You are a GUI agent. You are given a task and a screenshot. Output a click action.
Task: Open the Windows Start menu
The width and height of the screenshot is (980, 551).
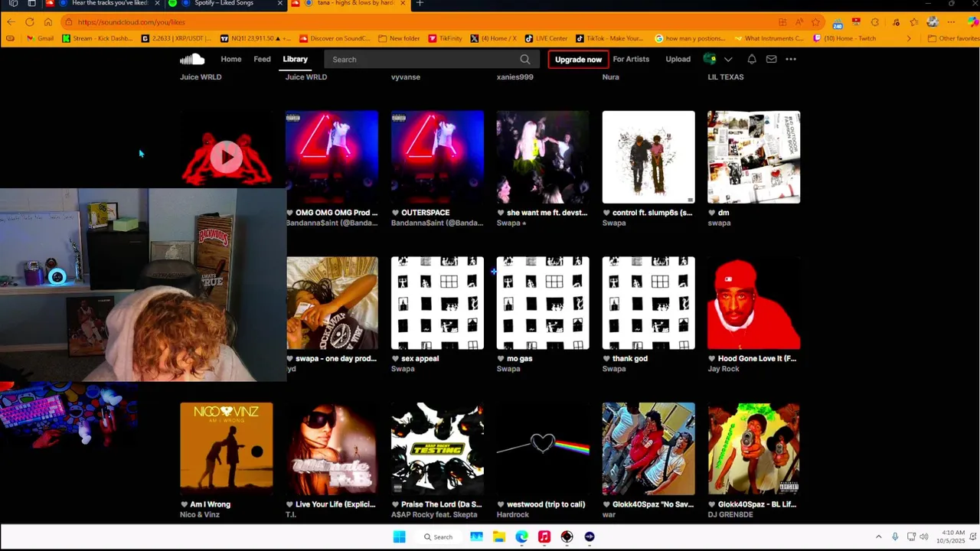[399, 537]
